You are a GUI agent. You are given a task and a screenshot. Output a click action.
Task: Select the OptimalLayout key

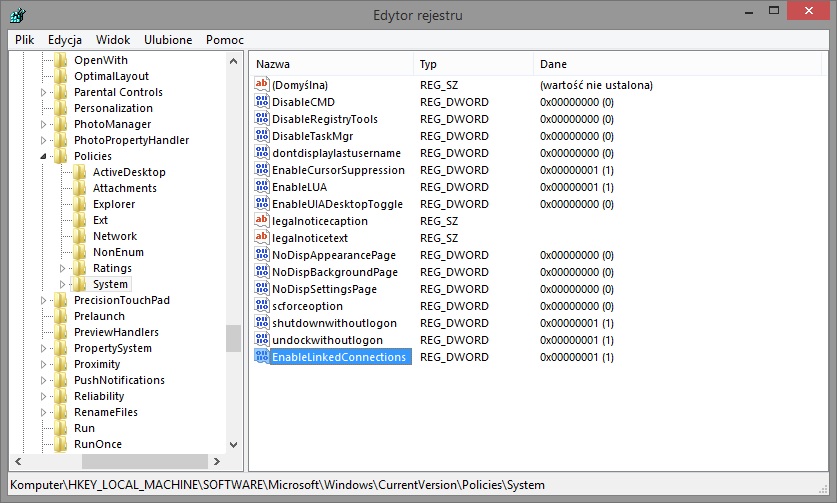point(111,76)
